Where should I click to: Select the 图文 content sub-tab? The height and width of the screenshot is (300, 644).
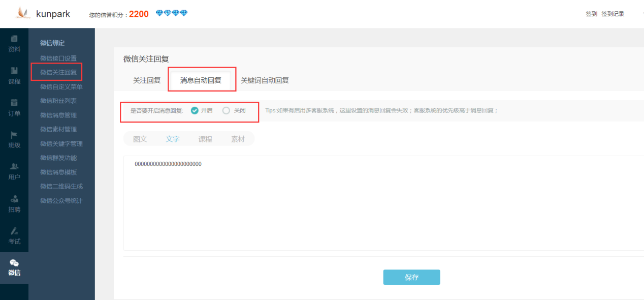(140, 138)
